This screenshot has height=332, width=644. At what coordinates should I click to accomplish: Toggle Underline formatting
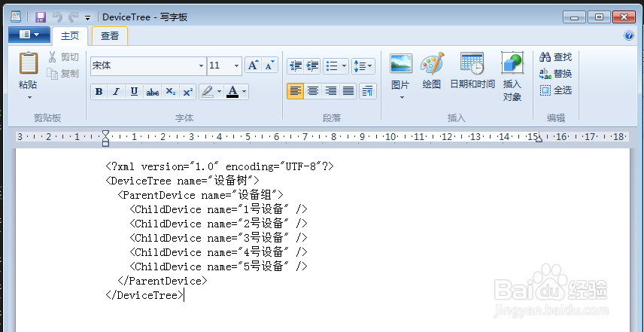tap(134, 92)
